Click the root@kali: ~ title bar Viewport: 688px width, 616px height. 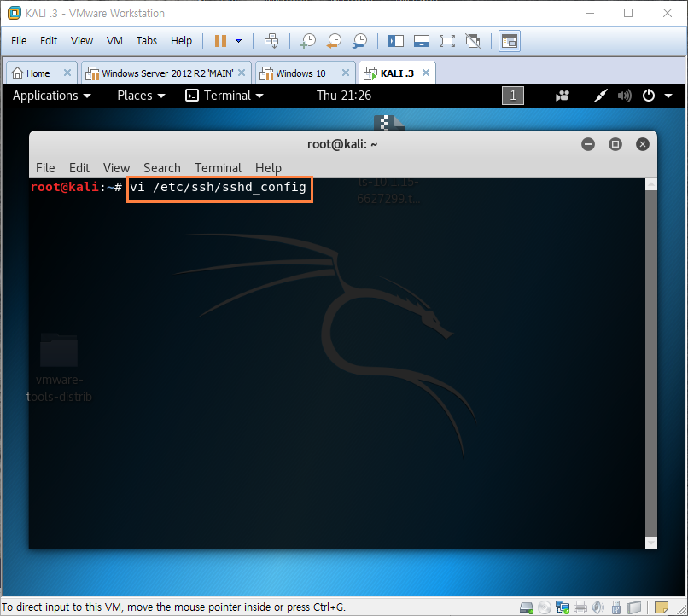(x=342, y=144)
